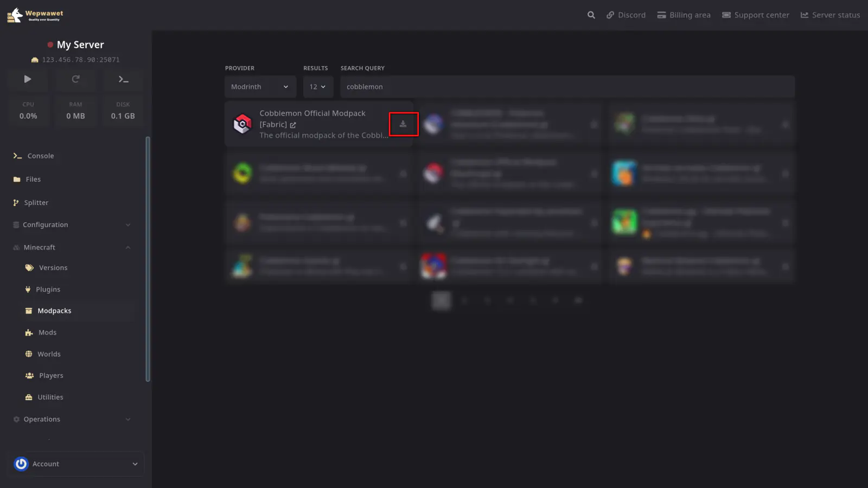Open the Support center link
The width and height of the screenshot is (868, 488).
pos(755,15)
